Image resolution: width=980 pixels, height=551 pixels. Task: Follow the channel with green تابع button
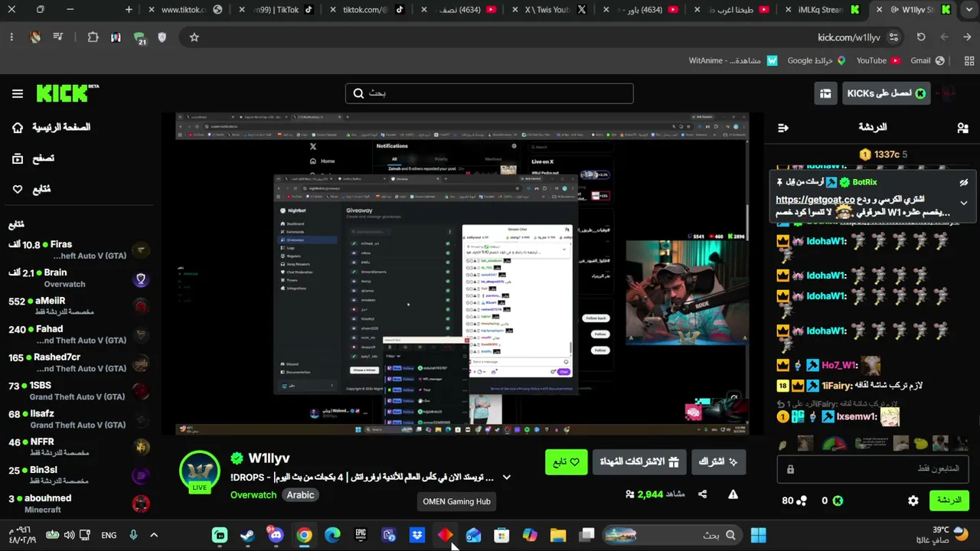click(x=566, y=462)
